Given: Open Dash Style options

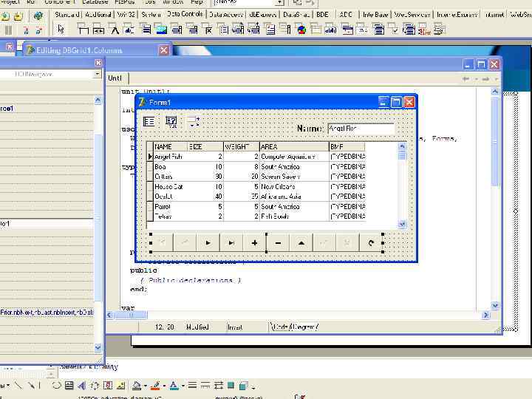Looking at the screenshot, I should click(x=205, y=386).
